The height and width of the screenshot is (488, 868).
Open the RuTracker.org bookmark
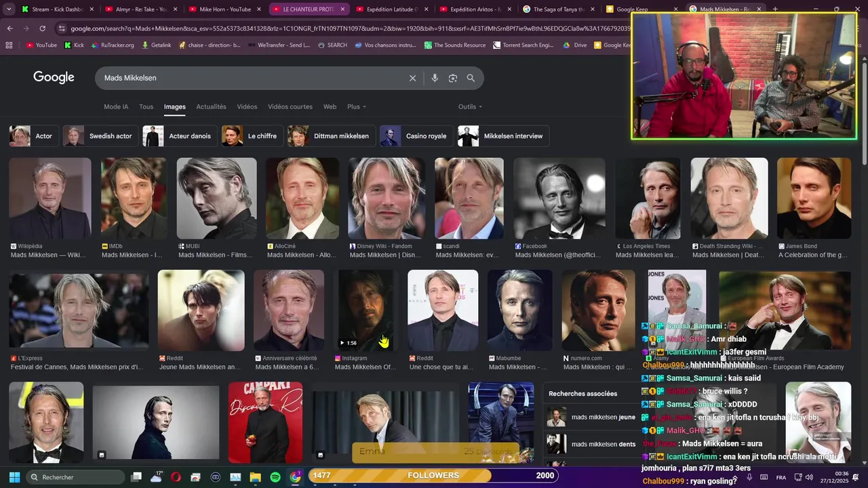pyautogui.click(x=113, y=45)
